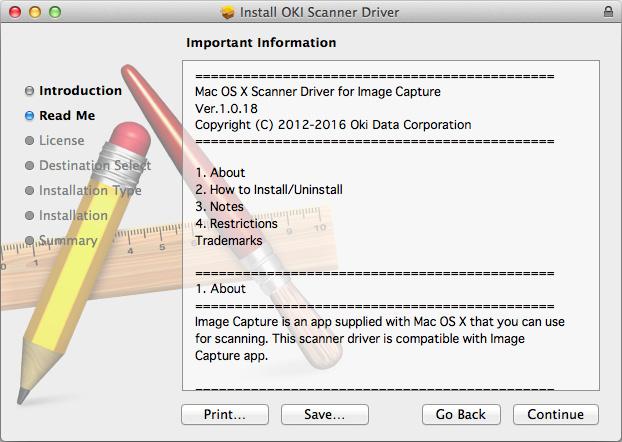Click the package icon beside the window title

[228, 12]
